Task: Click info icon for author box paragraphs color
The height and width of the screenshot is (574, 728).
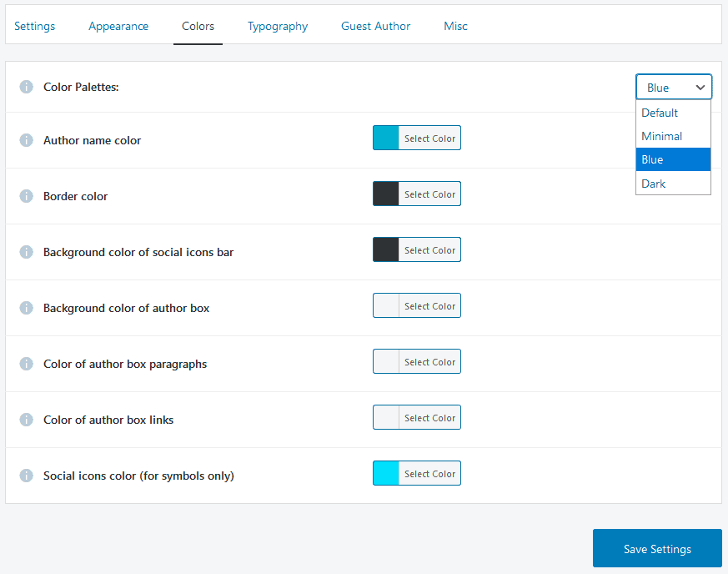Action: 27,364
